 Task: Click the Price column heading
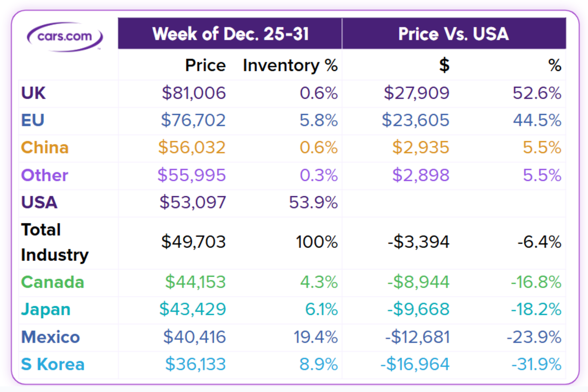click(205, 66)
